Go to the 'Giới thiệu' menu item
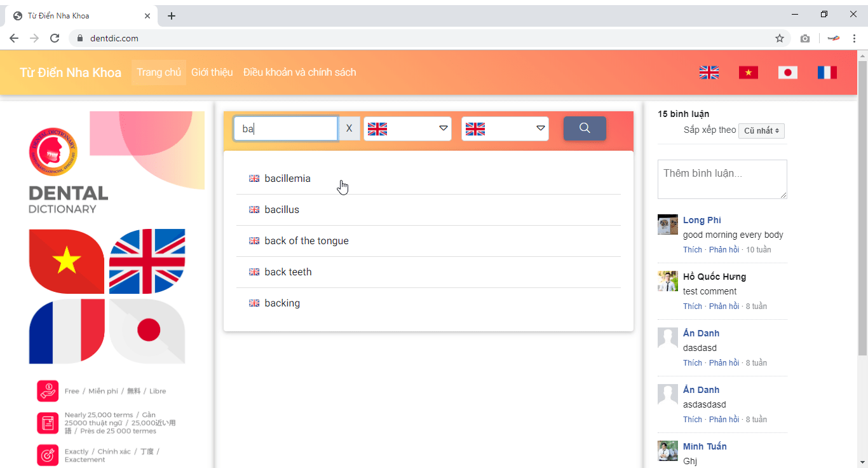 [x=212, y=72]
